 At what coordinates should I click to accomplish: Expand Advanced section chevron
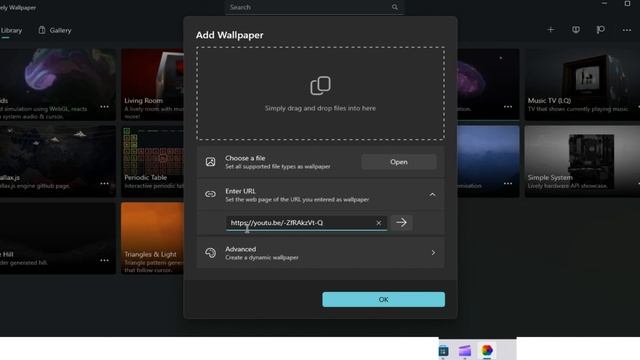pyautogui.click(x=433, y=253)
